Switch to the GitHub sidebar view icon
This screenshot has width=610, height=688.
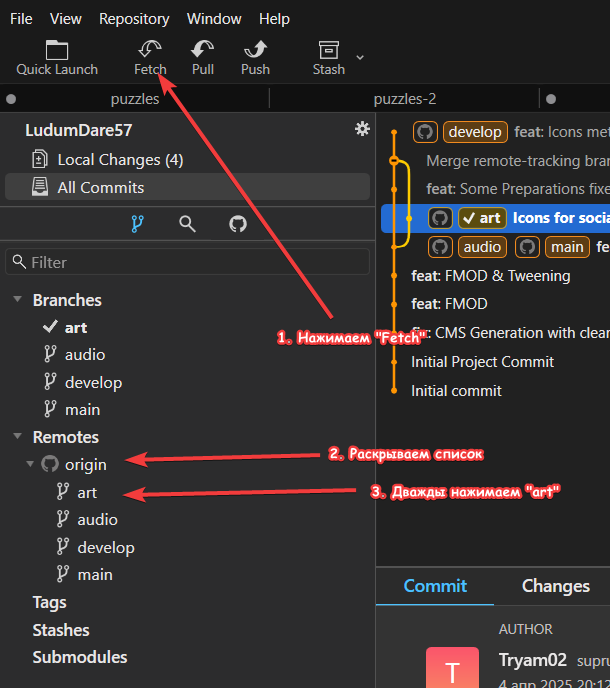[x=238, y=224]
